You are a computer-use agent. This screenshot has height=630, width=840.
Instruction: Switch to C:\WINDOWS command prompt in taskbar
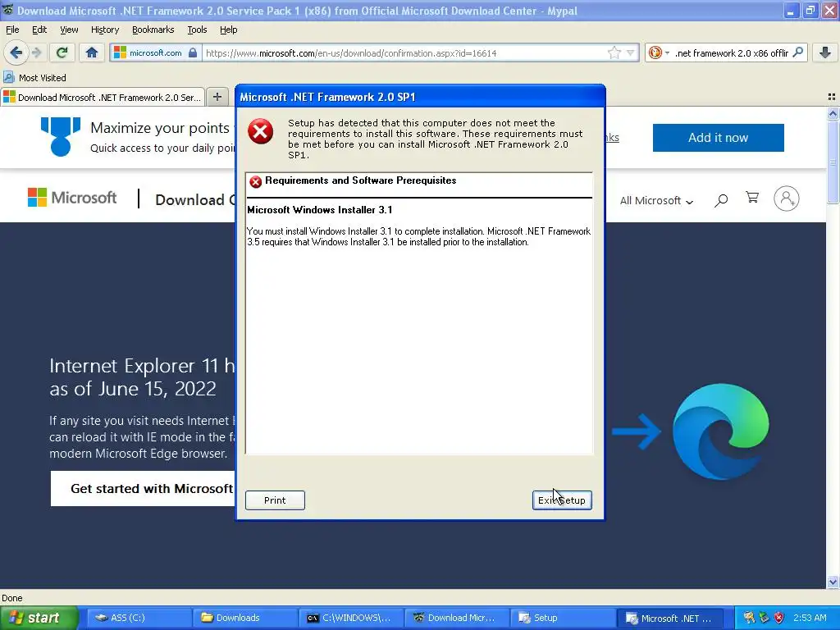(349, 618)
